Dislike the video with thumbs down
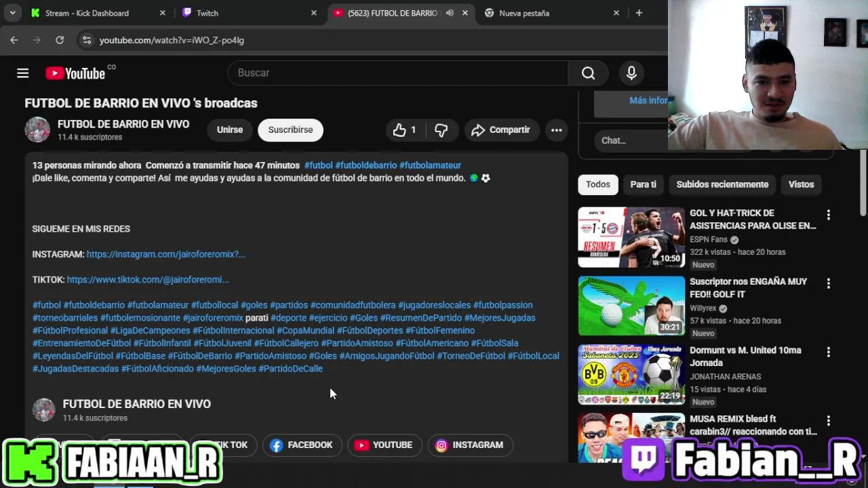This screenshot has width=868, height=488. [441, 130]
